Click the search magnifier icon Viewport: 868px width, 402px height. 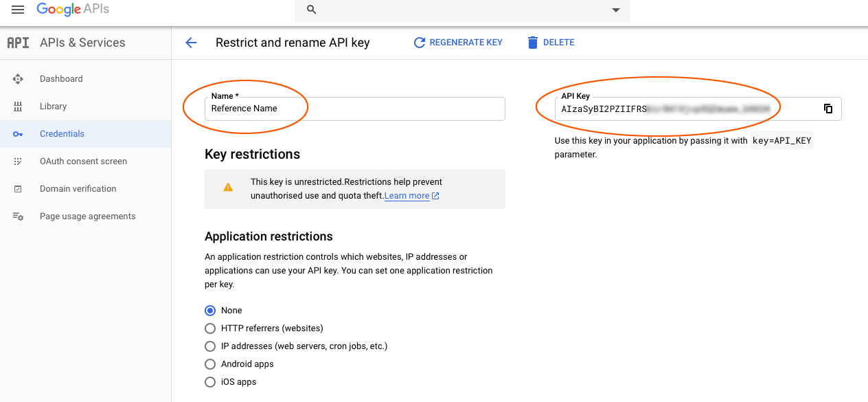tap(312, 10)
